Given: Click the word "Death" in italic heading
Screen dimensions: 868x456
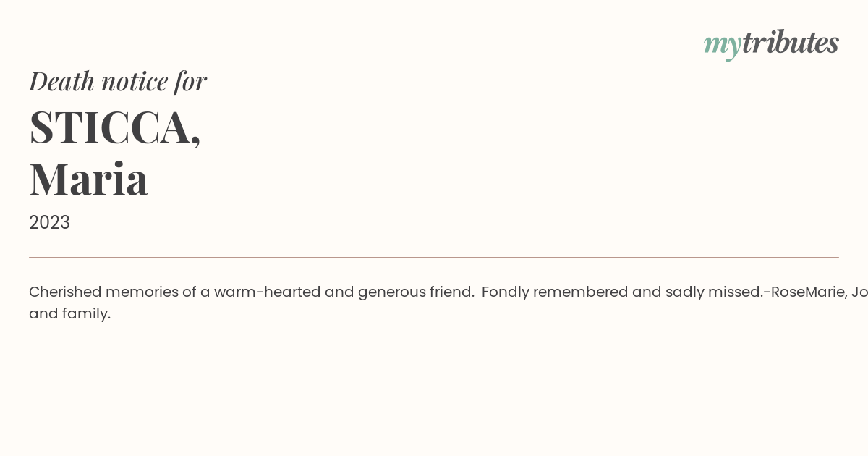Looking at the screenshot, I should tap(61, 81).
